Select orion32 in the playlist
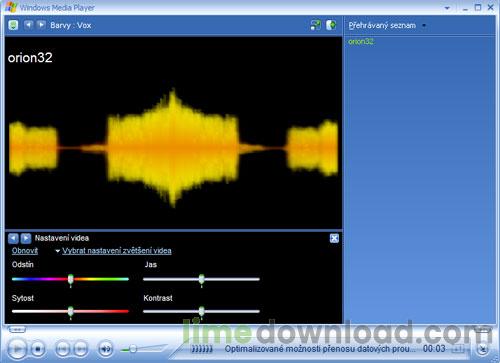Image resolution: width=500 pixels, height=363 pixels. 361,42
